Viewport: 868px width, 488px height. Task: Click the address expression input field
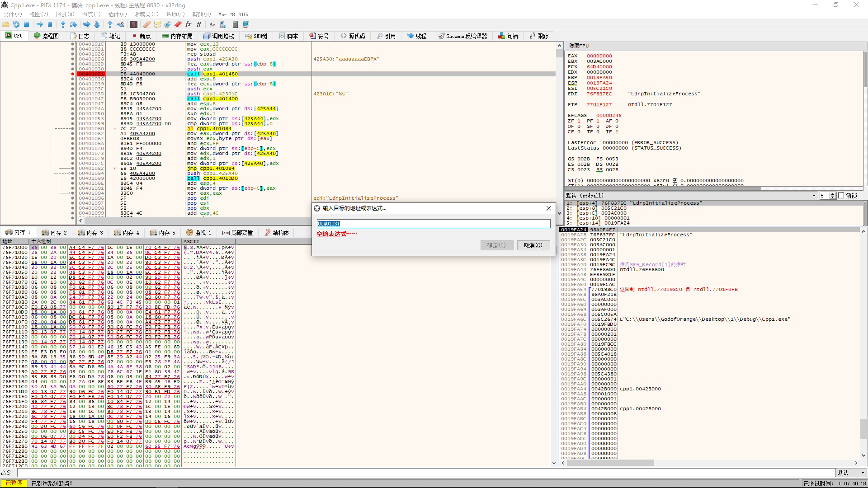click(433, 224)
